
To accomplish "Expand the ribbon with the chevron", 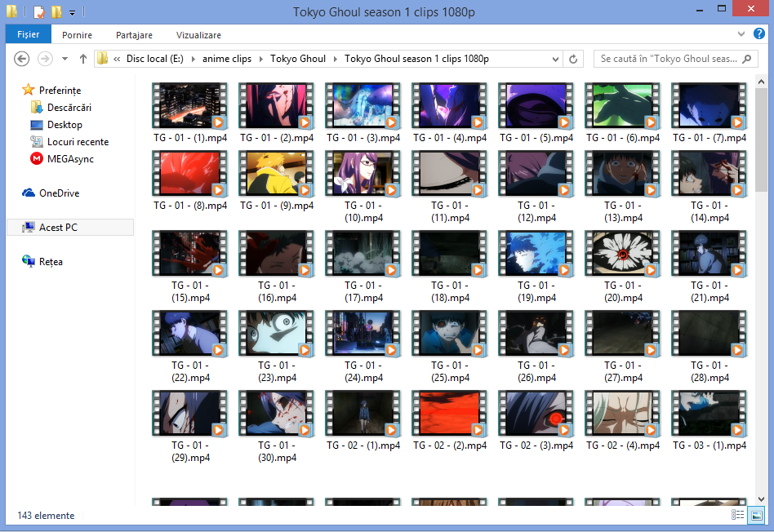I will pyautogui.click(x=741, y=33).
